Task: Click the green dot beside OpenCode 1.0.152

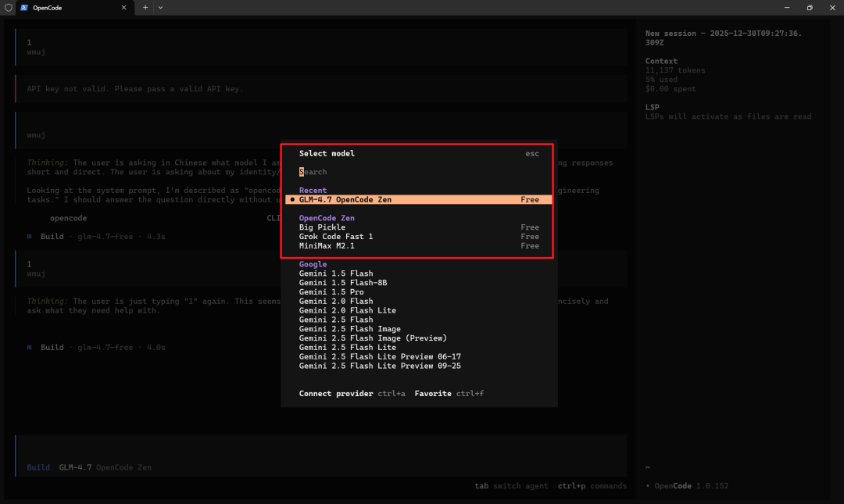Action: 648,486
